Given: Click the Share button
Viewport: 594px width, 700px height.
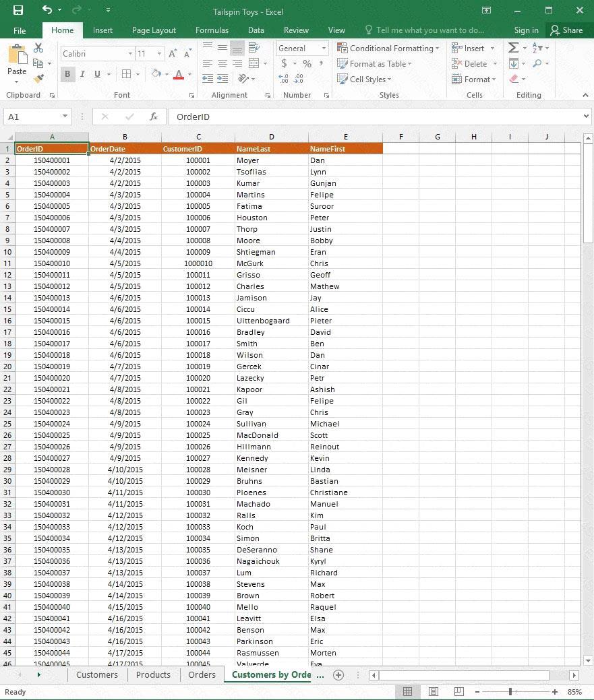Looking at the screenshot, I should pyautogui.click(x=567, y=30).
